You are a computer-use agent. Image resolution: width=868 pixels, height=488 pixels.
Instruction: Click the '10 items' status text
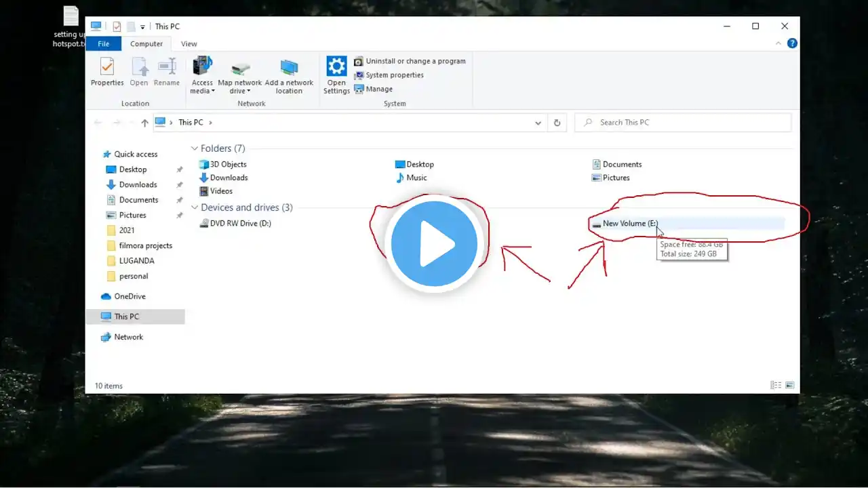pyautogui.click(x=108, y=386)
